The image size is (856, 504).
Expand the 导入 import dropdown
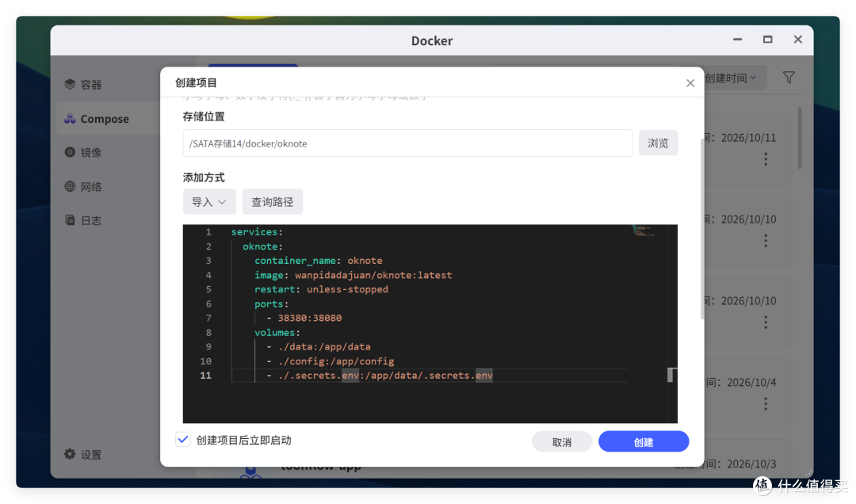pyautogui.click(x=209, y=202)
